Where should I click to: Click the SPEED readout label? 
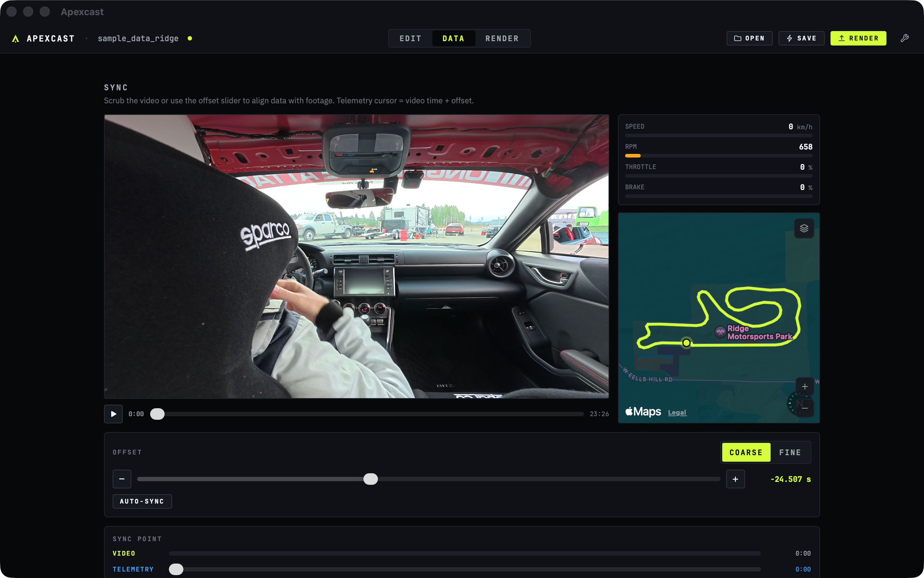click(x=635, y=126)
